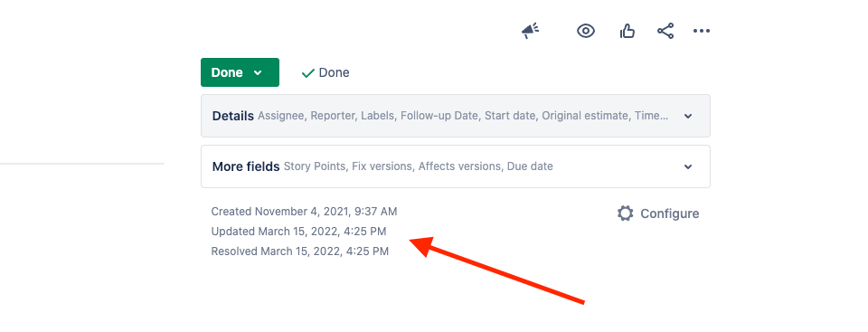Image resolution: width=868 pixels, height=332 pixels.
Task: Click the Resolved March 15, 2022 timestamp
Action: pyautogui.click(x=300, y=251)
